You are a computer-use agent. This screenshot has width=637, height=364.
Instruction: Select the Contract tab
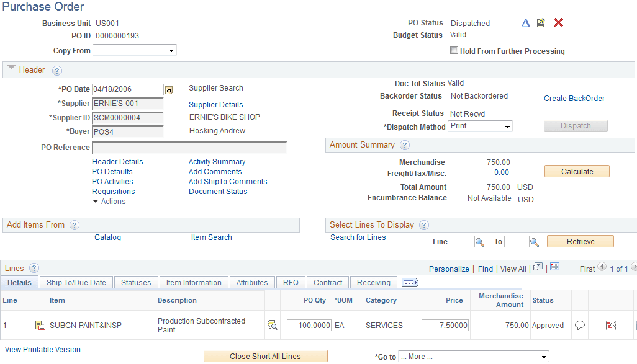tap(327, 282)
